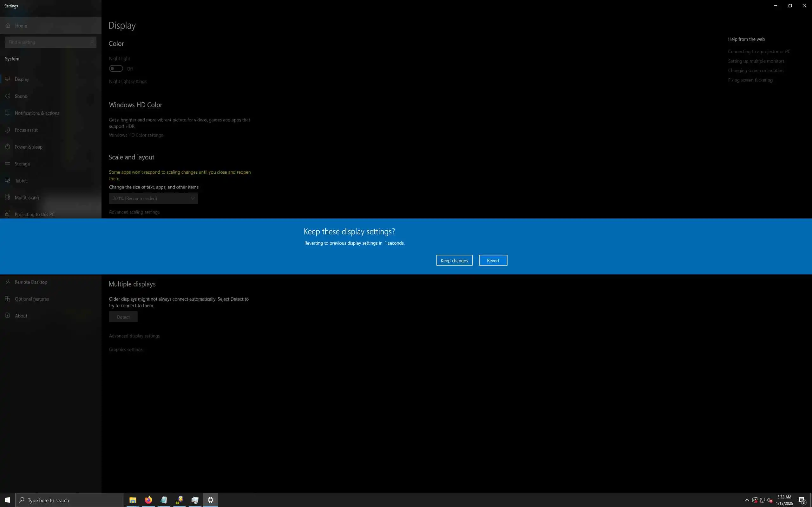Click the Sound speaker icon in sidebar
The image size is (812, 507).
tap(7, 96)
